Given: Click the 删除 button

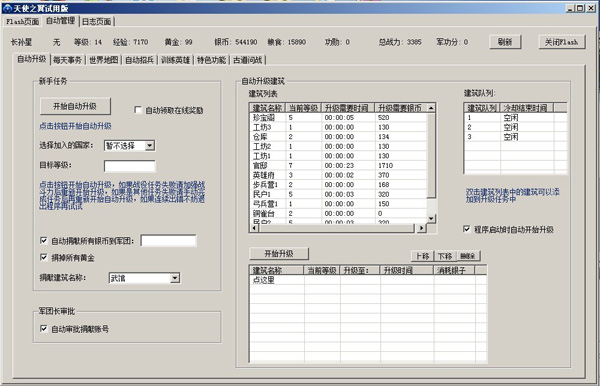Looking at the screenshot, I should (x=468, y=256).
